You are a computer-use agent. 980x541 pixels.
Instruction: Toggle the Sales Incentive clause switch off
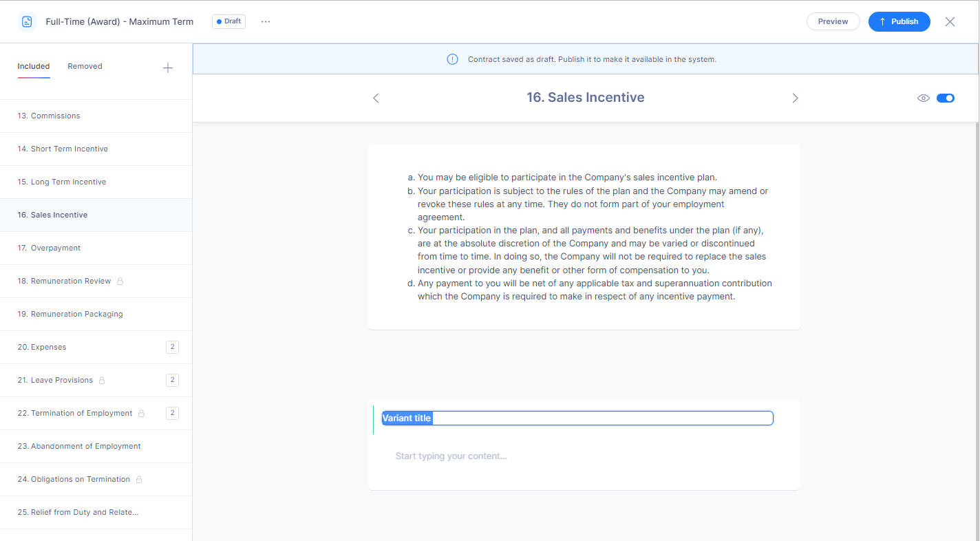point(946,98)
